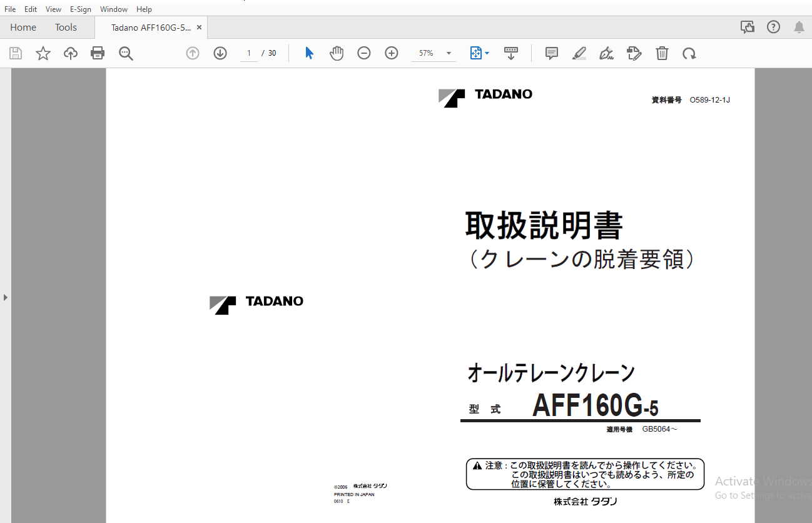Open the Find text magnifier

click(126, 53)
